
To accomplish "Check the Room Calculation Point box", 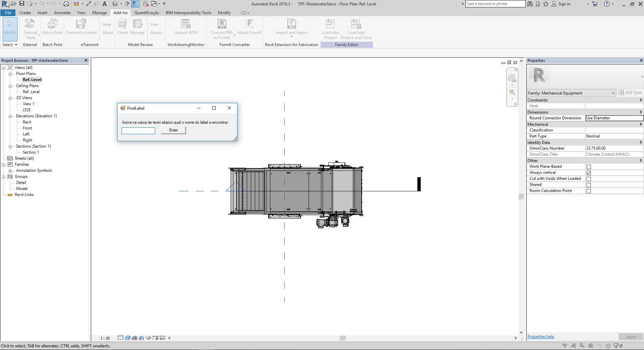I will pos(589,191).
